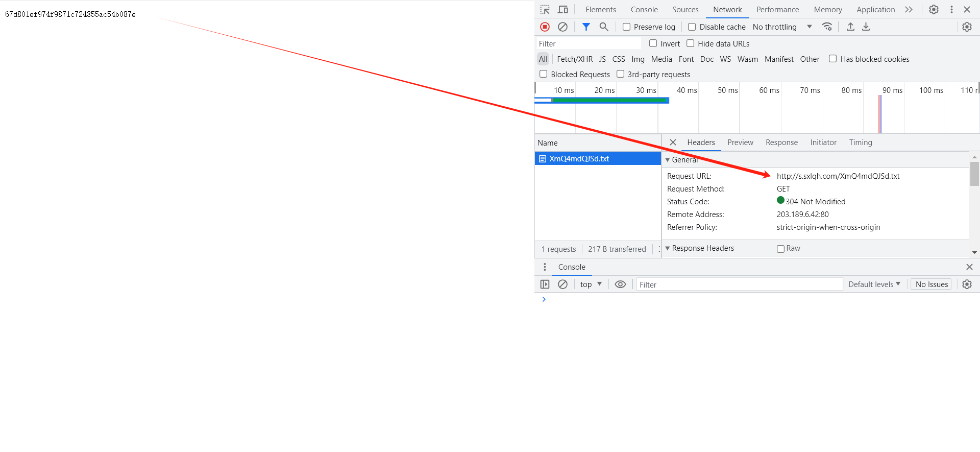
Task: Click the 304 Not Modified status text
Action: click(815, 202)
